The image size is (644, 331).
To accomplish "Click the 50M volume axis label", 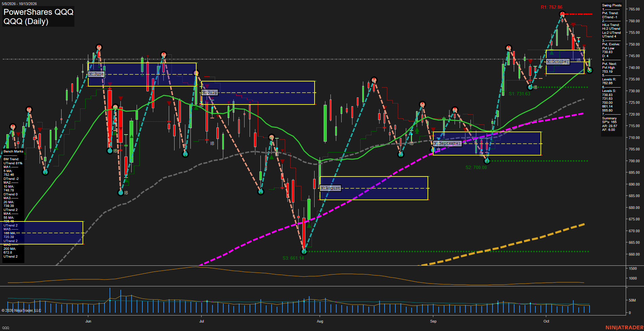I will pos(632,300).
